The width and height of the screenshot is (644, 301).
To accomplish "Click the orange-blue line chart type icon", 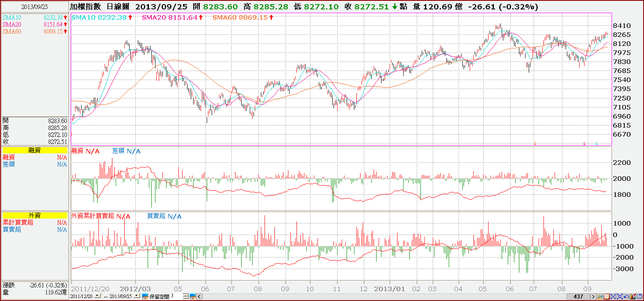I will coord(600,296).
